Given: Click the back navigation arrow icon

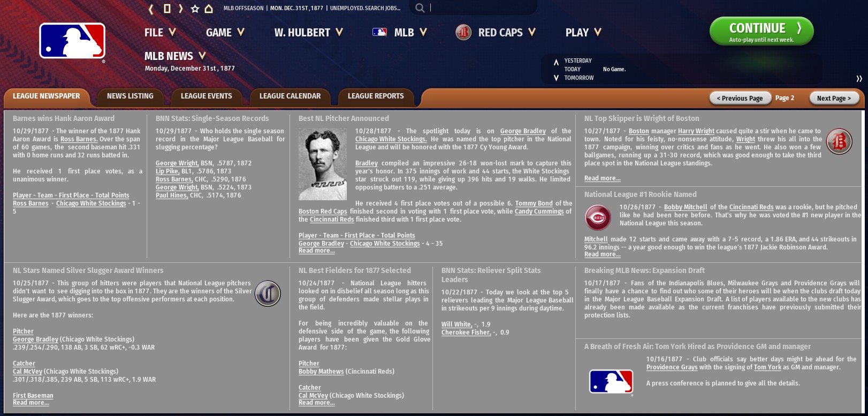Looking at the screenshot, I should coord(151,9).
